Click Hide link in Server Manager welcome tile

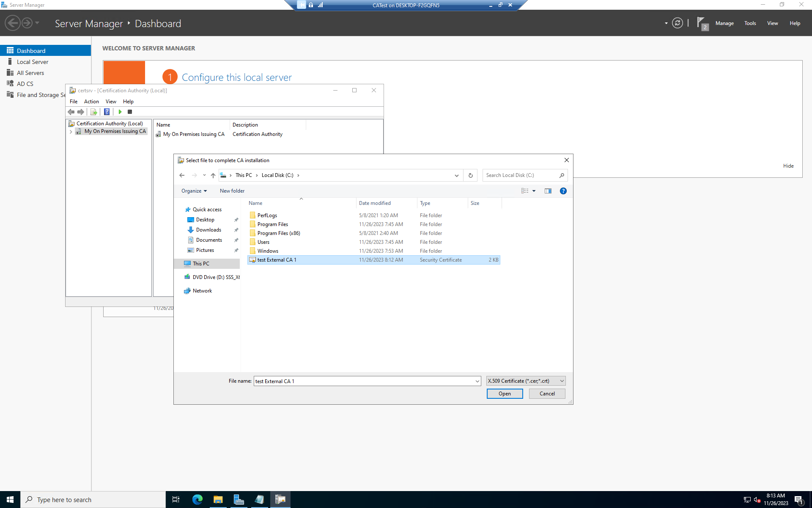[x=788, y=166]
